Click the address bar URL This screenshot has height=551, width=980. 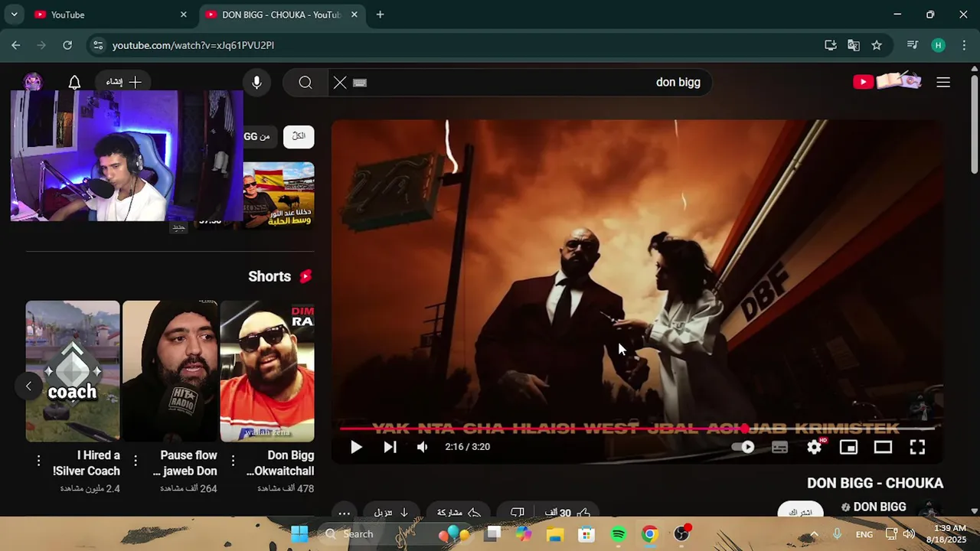pyautogui.click(x=193, y=45)
